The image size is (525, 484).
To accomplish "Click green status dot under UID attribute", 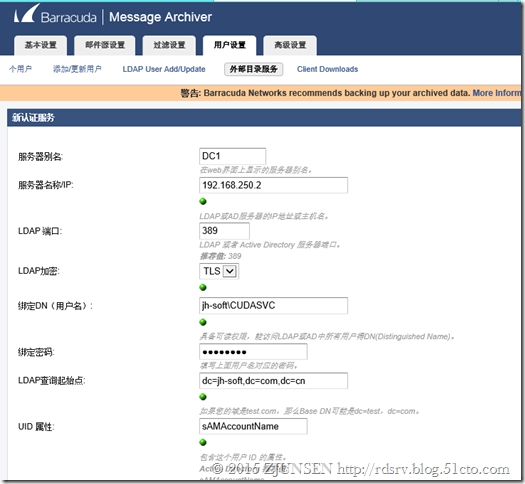I will tap(203, 442).
